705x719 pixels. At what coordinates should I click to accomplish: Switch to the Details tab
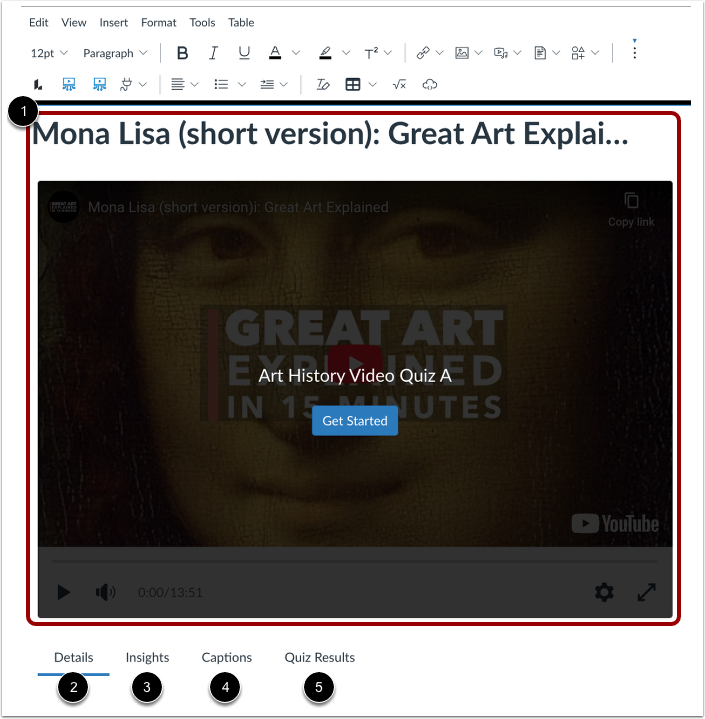(73, 658)
